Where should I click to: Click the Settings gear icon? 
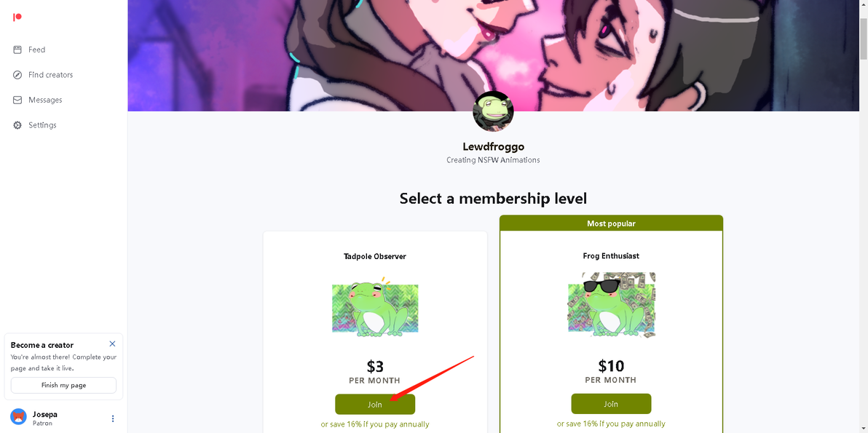[17, 125]
